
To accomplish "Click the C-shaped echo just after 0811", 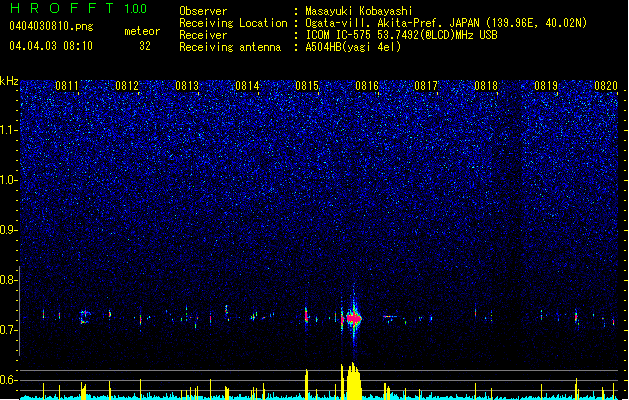I will (84, 317).
